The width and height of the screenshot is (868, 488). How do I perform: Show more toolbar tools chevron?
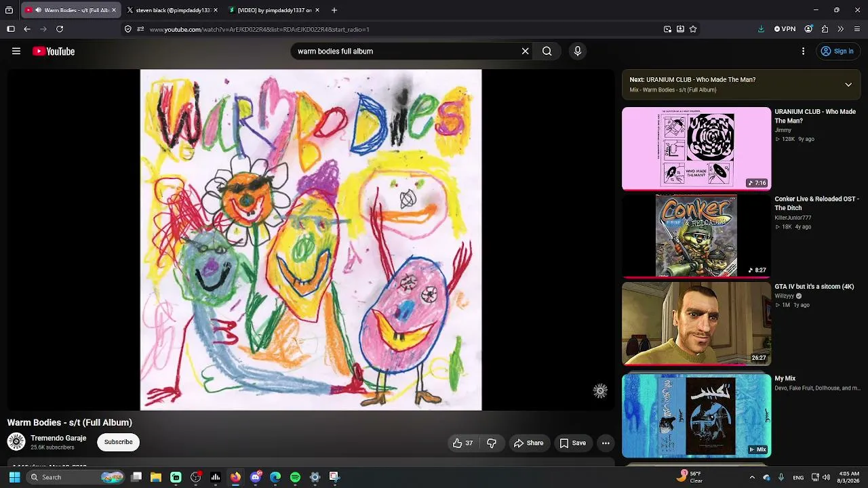pyautogui.click(x=841, y=29)
